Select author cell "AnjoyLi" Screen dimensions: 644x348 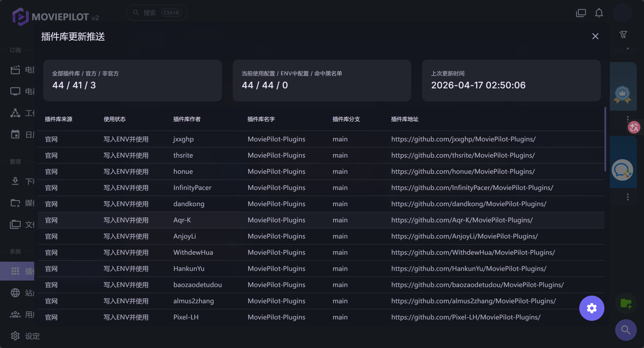[184, 236]
